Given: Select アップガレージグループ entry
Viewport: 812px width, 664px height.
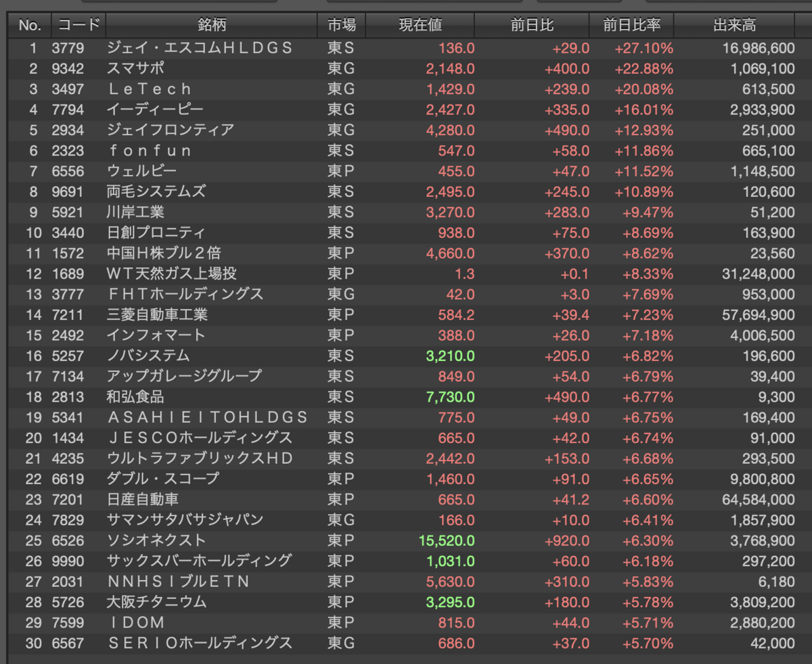Looking at the screenshot, I should click(x=184, y=376).
